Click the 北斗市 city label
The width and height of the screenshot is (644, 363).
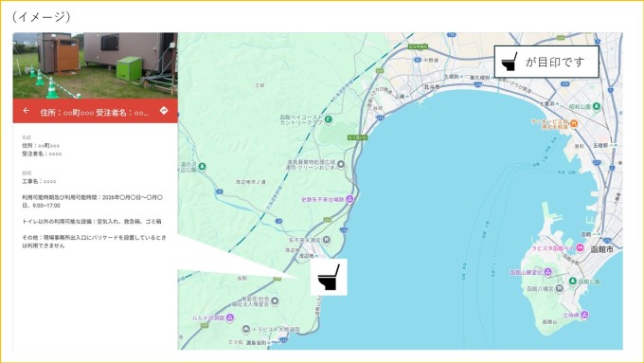tap(431, 87)
